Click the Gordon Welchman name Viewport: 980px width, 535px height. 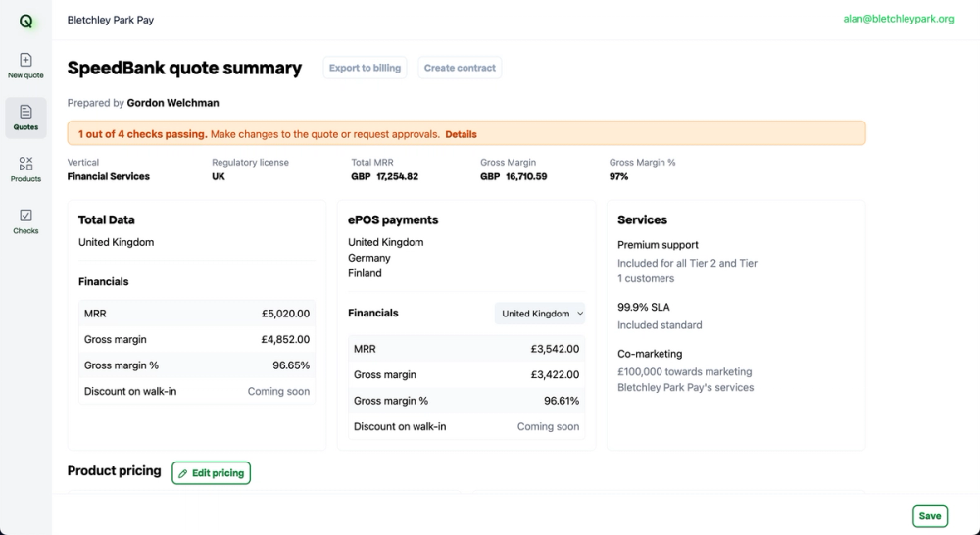coord(172,103)
